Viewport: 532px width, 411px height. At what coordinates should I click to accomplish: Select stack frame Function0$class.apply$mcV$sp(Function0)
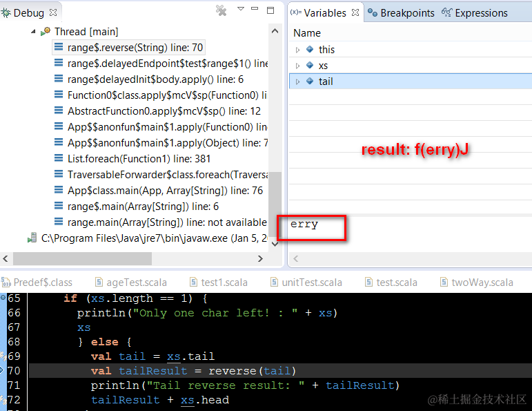(x=167, y=95)
